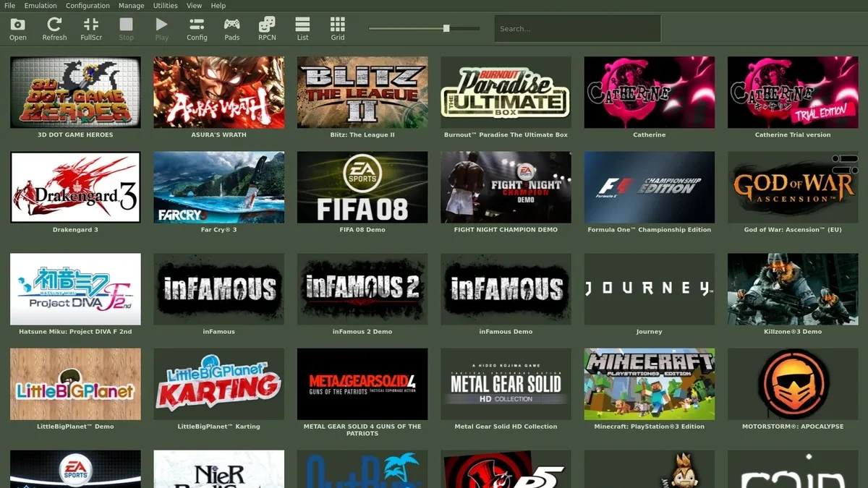Click the 'FIGHT NIGHT CHAMPION DEMO' label
This screenshot has width=868, height=488.
point(506,230)
